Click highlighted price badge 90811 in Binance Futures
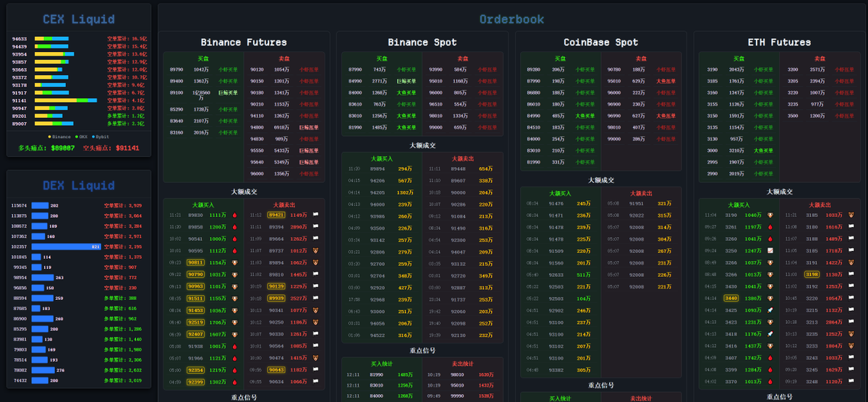The height and width of the screenshot is (402, 868). point(195,262)
